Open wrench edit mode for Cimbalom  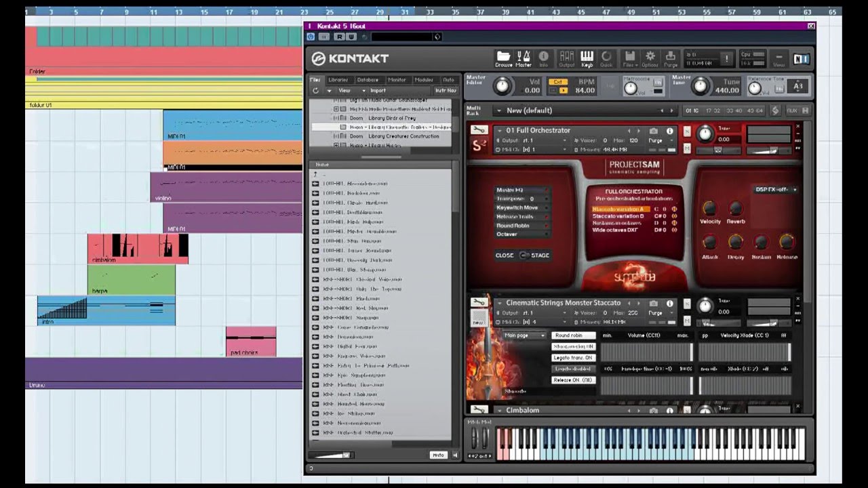tap(479, 410)
